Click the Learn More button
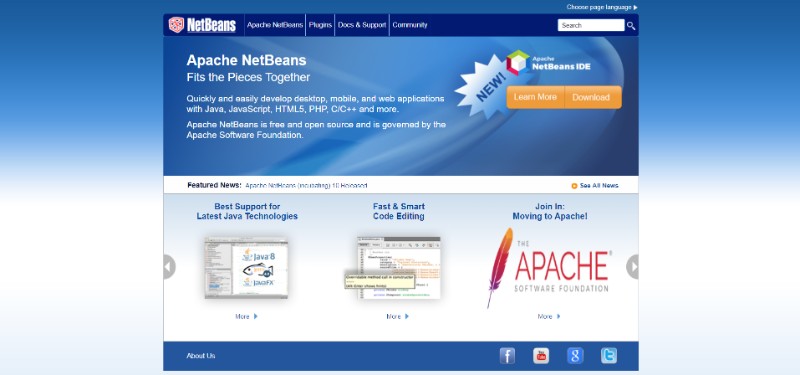 pos(535,97)
